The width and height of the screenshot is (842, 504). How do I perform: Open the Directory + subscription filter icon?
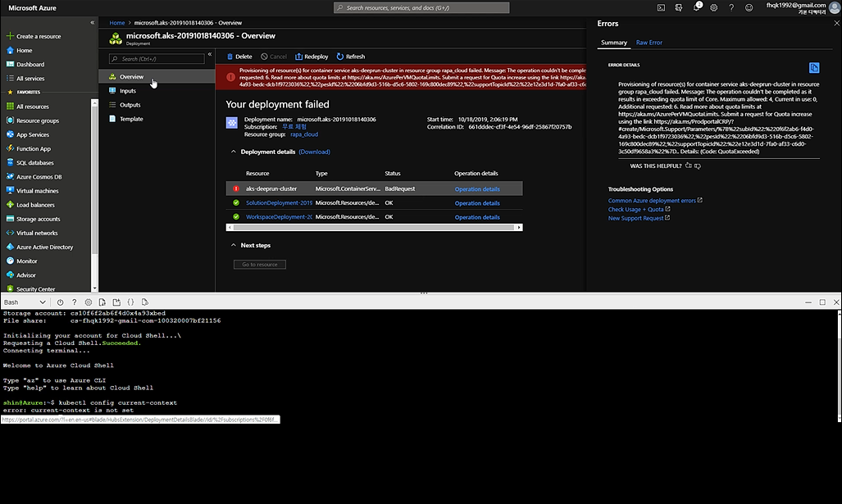point(679,7)
